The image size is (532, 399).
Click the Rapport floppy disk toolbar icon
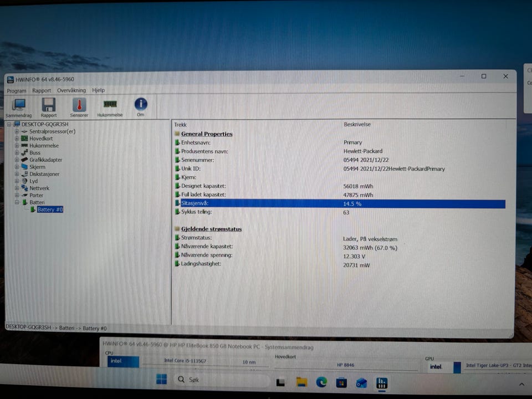(x=49, y=108)
